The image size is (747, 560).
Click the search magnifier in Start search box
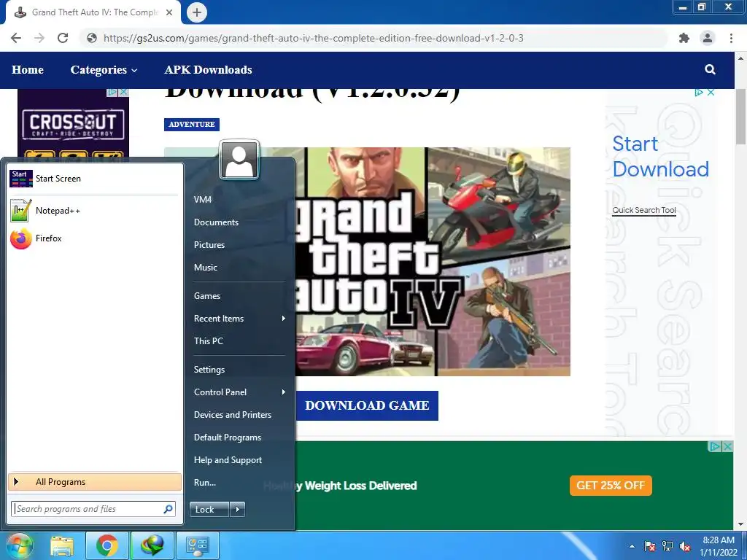169,509
